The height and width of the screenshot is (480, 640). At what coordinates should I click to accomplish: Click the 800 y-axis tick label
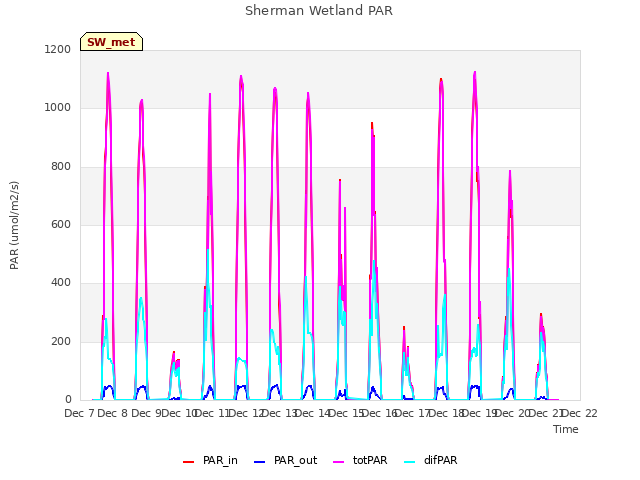click(61, 167)
